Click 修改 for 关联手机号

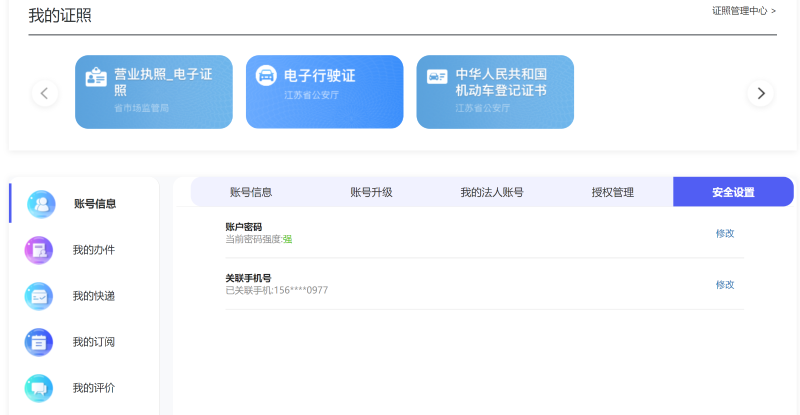725,285
